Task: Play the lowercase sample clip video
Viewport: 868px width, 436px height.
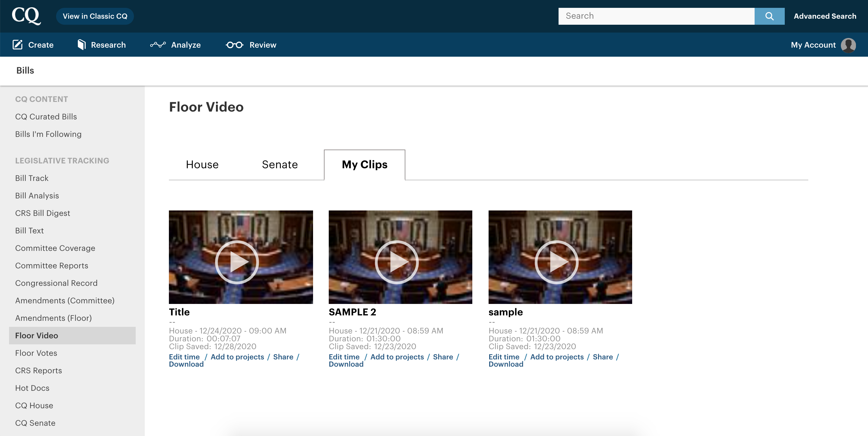Action: click(x=557, y=262)
